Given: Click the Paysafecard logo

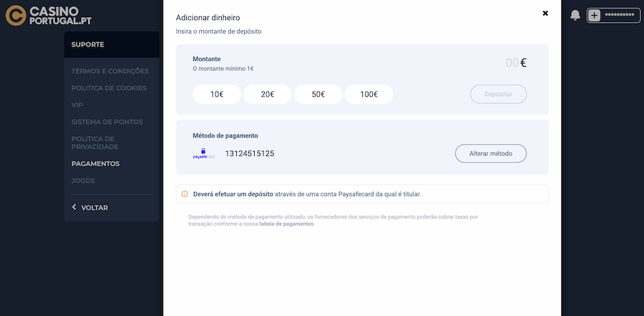Looking at the screenshot, I should tap(204, 153).
